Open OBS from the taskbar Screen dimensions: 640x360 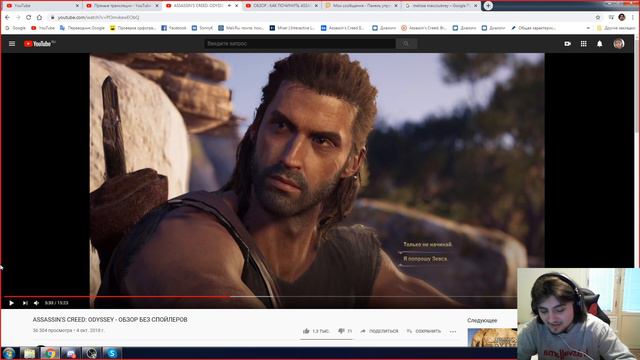pyautogui.click(x=92, y=353)
